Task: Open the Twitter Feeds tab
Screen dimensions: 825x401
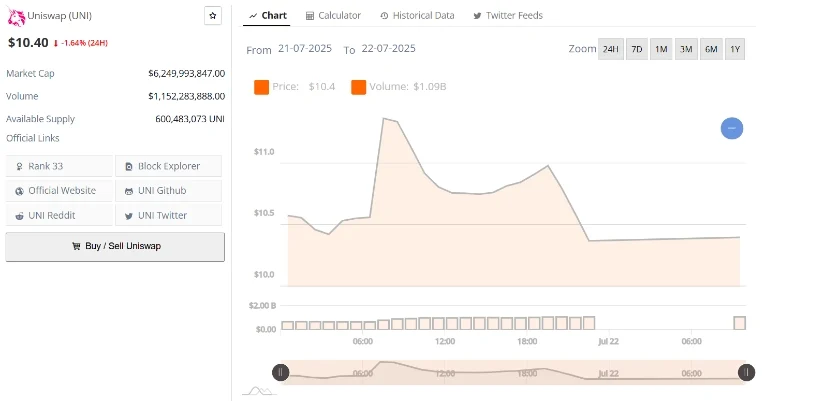Action: [x=508, y=16]
